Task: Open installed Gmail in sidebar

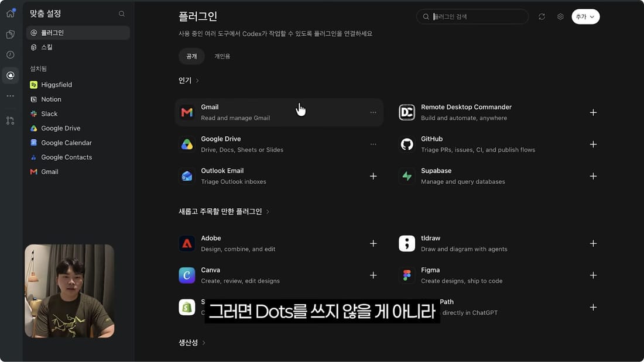Action: [78, 171]
